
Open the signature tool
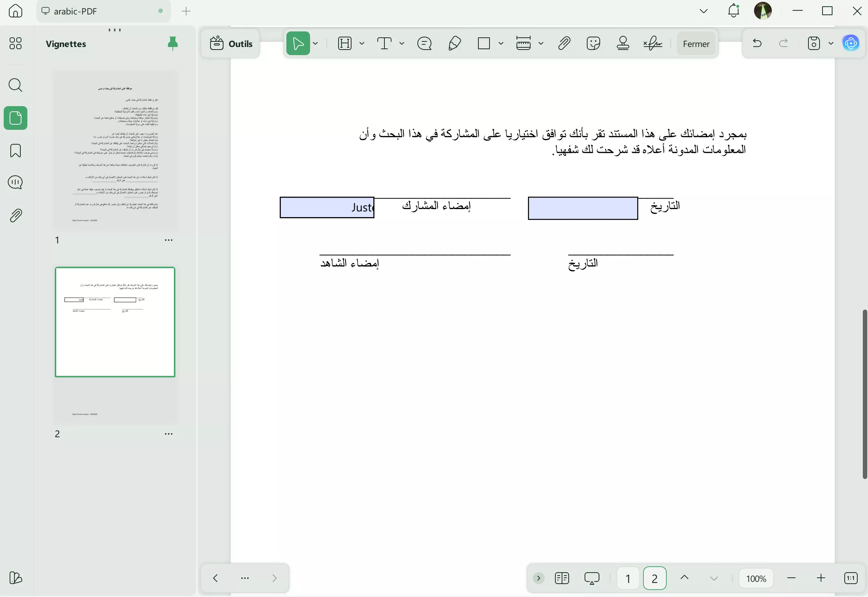coord(653,43)
